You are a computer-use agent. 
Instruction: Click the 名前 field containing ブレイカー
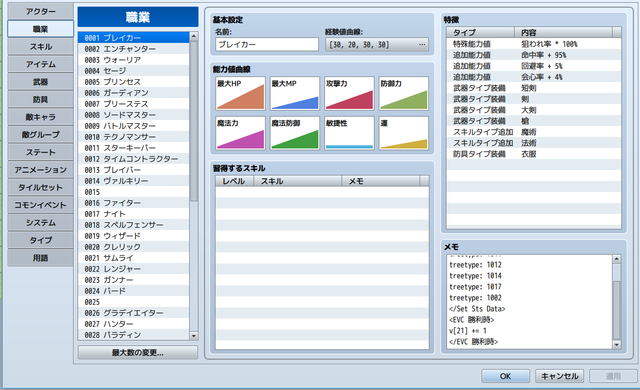click(267, 44)
